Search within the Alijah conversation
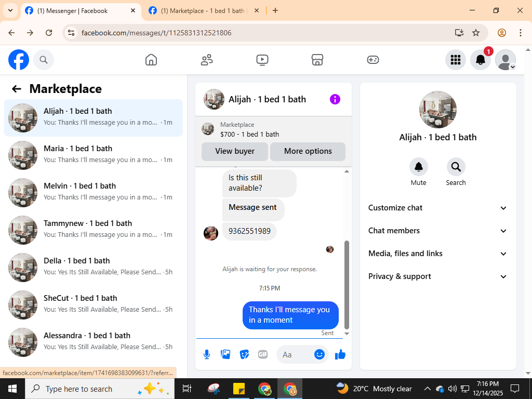This screenshot has width=532, height=399. pos(456,167)
